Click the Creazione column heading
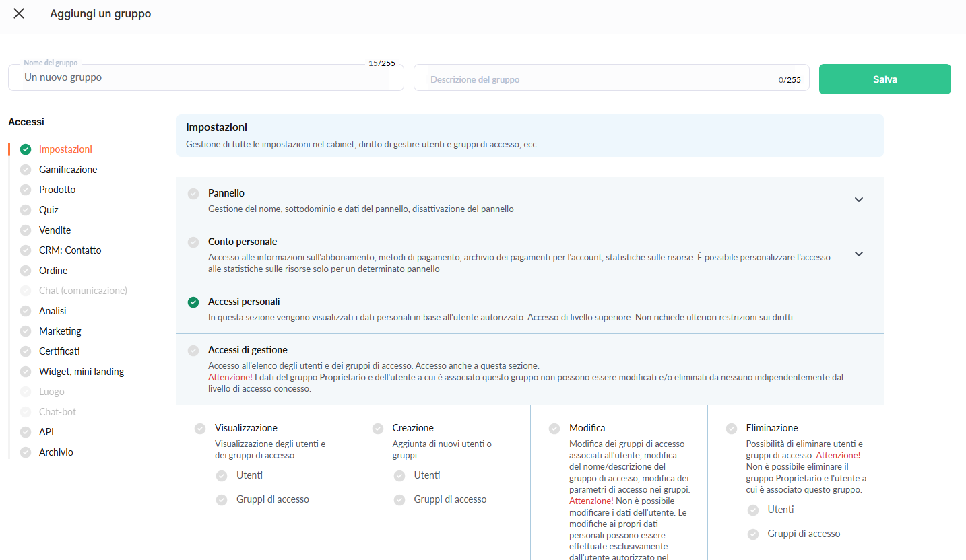 coord(413,428)
